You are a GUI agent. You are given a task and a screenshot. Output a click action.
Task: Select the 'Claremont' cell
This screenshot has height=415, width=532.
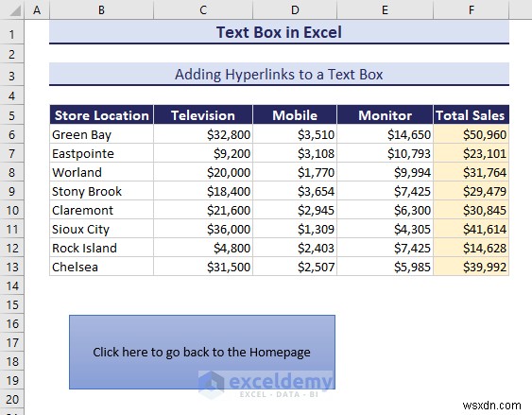coord(101,210)
